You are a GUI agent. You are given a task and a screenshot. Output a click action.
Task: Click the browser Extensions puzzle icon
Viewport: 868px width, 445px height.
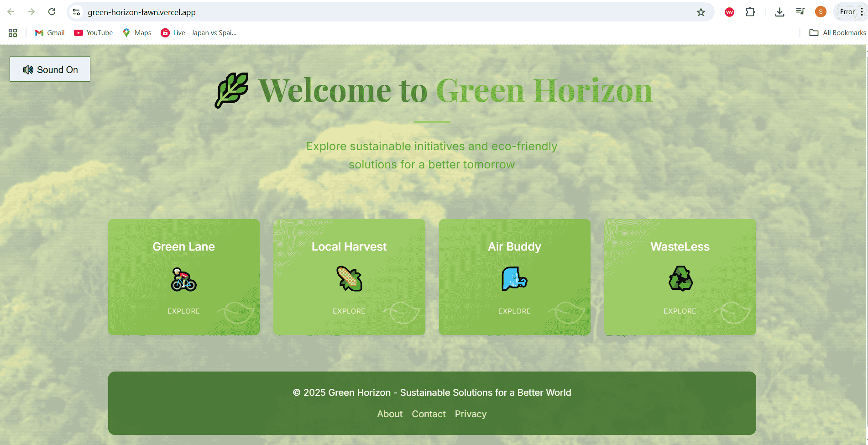(x=750, y=12)
